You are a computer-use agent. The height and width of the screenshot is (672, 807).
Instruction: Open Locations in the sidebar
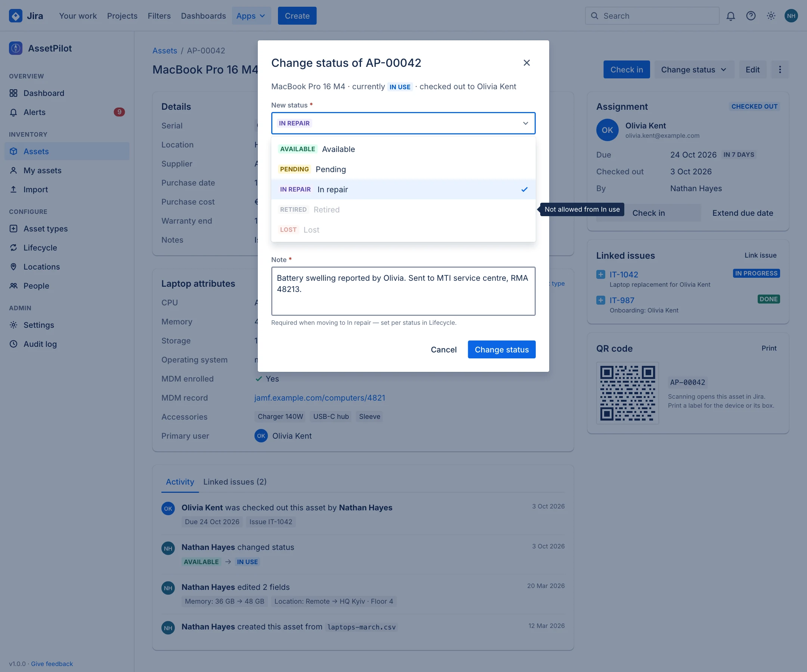pos(67,267)
